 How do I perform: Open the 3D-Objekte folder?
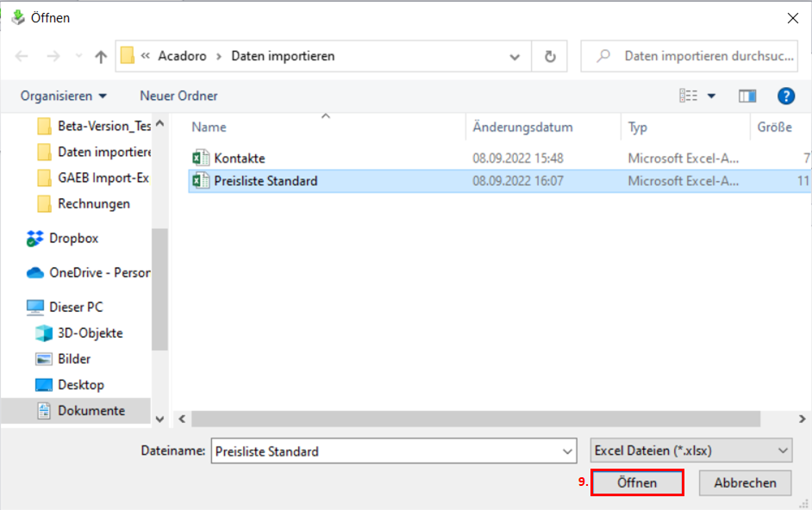[90, 333]
